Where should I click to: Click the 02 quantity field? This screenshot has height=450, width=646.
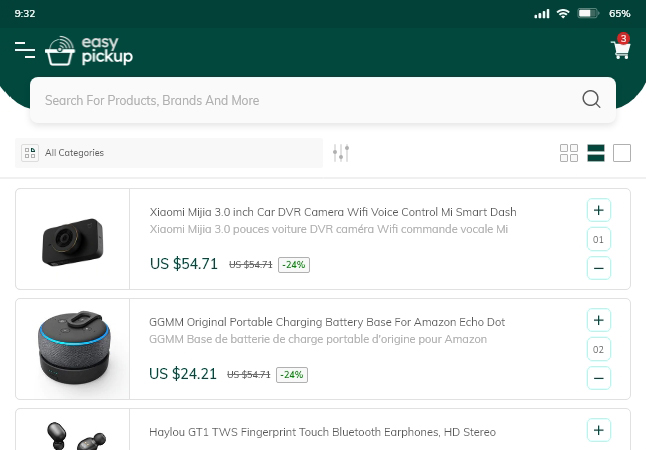[599, 349]
